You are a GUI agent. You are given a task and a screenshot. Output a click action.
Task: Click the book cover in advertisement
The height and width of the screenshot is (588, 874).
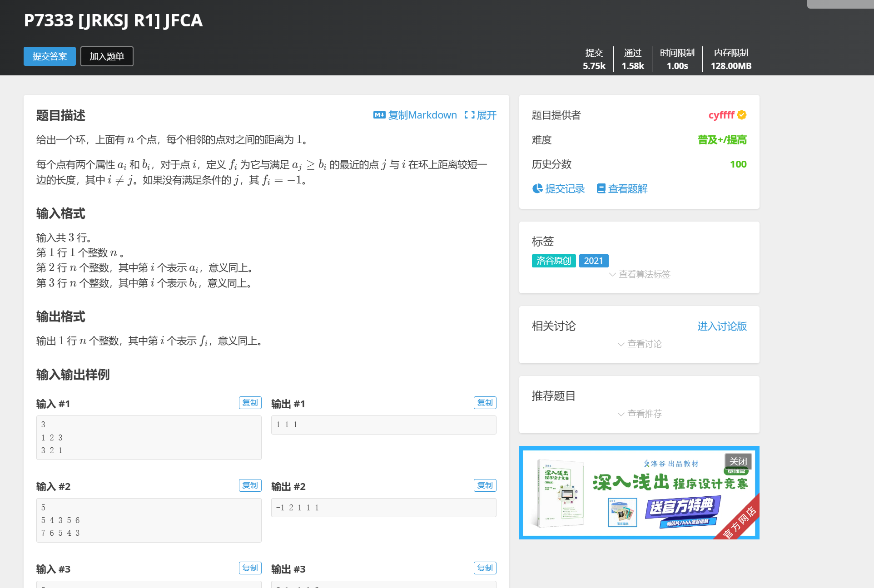click(x=561, y=494)
